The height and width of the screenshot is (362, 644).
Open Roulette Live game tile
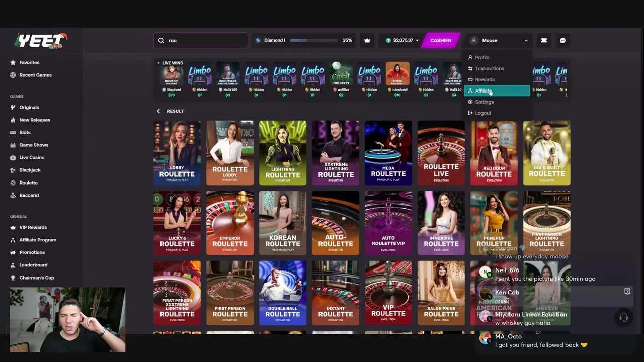click(x=441, y=153)
